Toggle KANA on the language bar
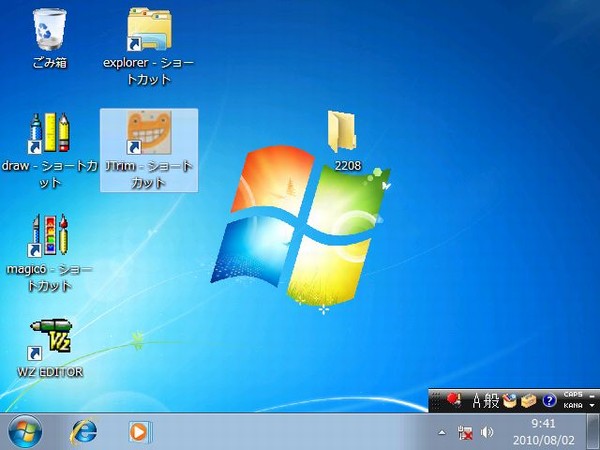Image resolution: width=600 pixels, height=450 pixels. (573, 405)
